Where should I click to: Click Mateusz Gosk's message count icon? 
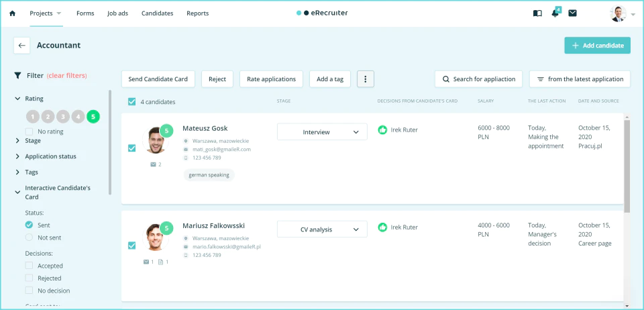pyautogui.click(x=153, y=164)
